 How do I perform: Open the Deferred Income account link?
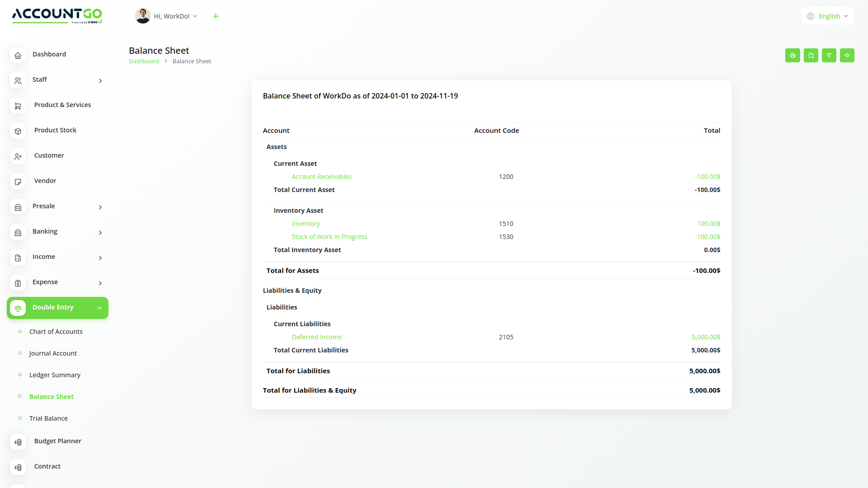click(316, 337)
